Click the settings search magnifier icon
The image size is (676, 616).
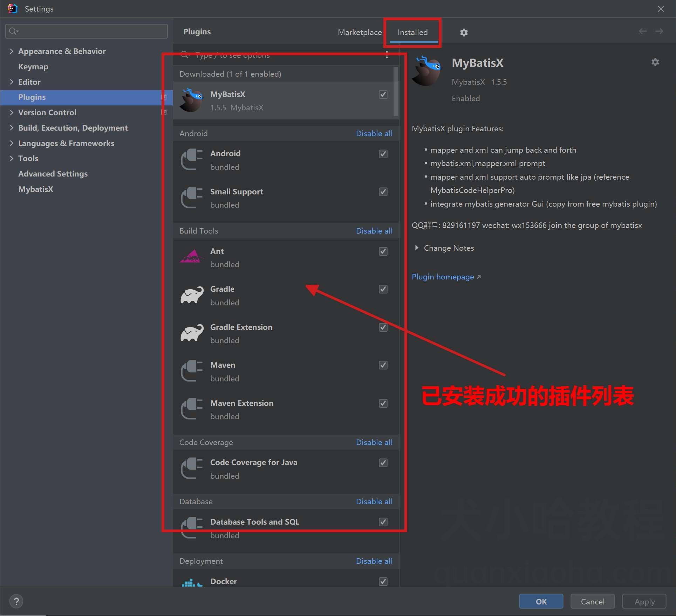pyautogui.click(x=13, y=31)
